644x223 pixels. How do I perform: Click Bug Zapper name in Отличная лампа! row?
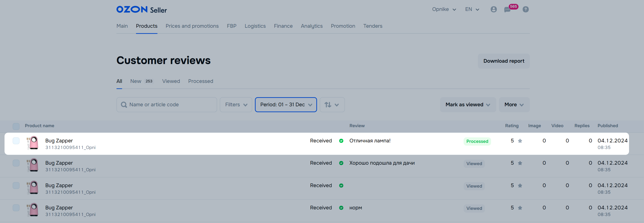pyautogui.click(x=59, y=141)
